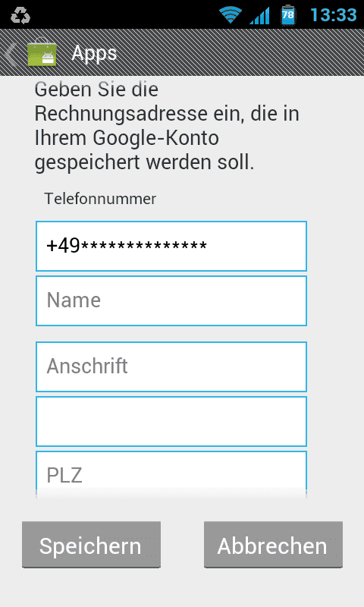The height and width of the screenshot is (607, 364).
Task: Focus the PLZ postal code field
Action: (x=171, y=474)
